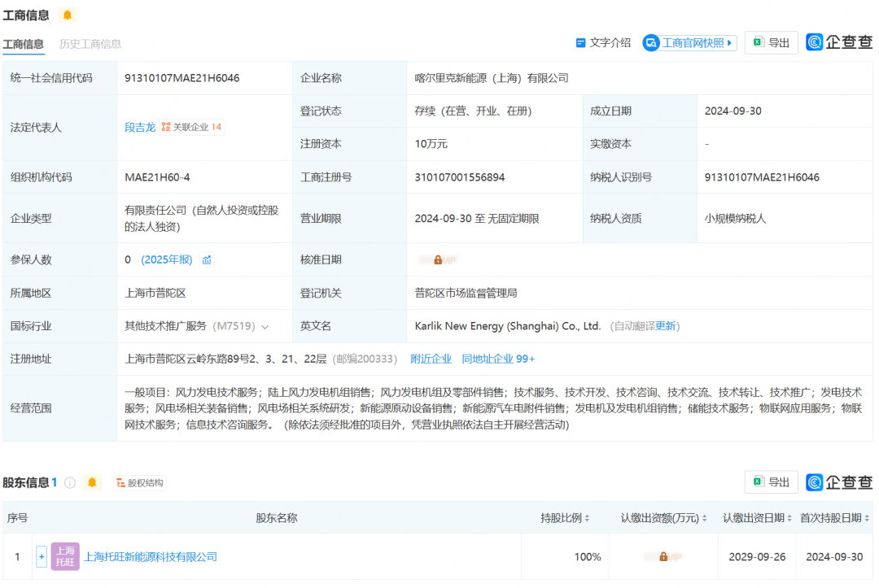Image resolution: width=879 pixels, height=588 pixels.
Task: Click the registered capital value 10万元
Action: pos(431,144)
